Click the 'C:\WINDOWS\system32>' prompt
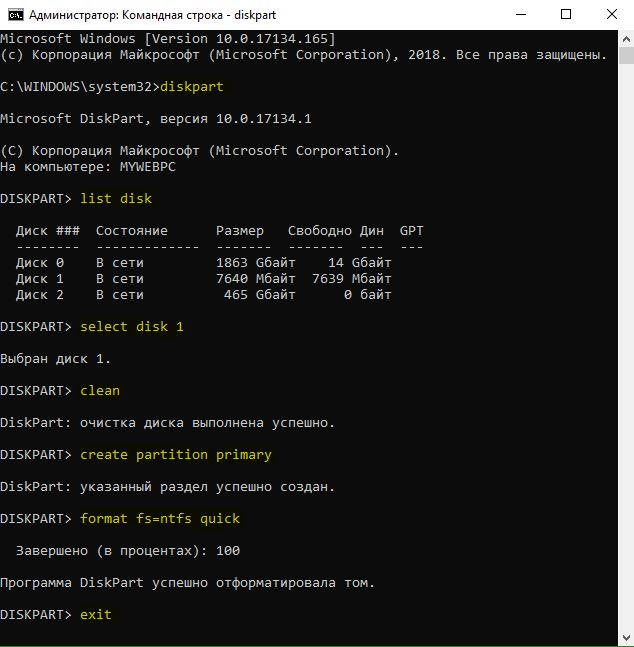Viewport: 634px width, 647px height. [80, 87]
